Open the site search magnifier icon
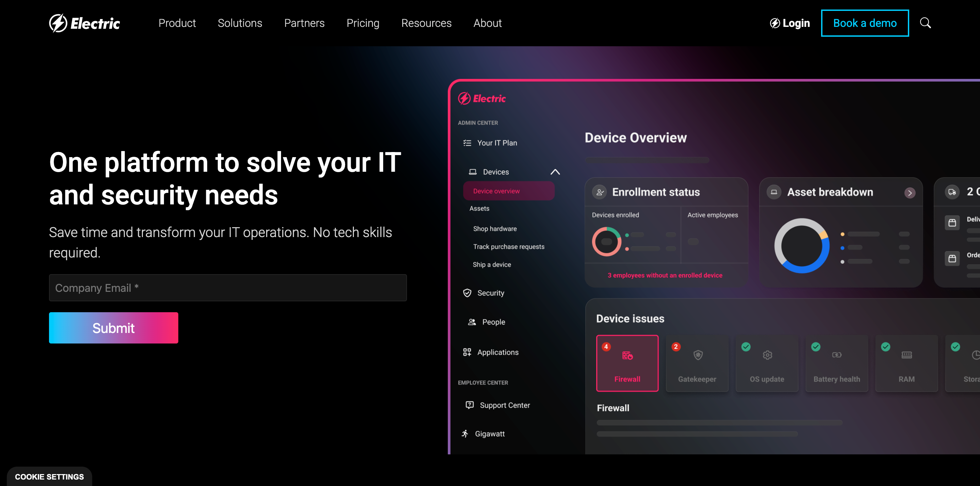This screenshot has width=980, height=486. click(925, 23)
